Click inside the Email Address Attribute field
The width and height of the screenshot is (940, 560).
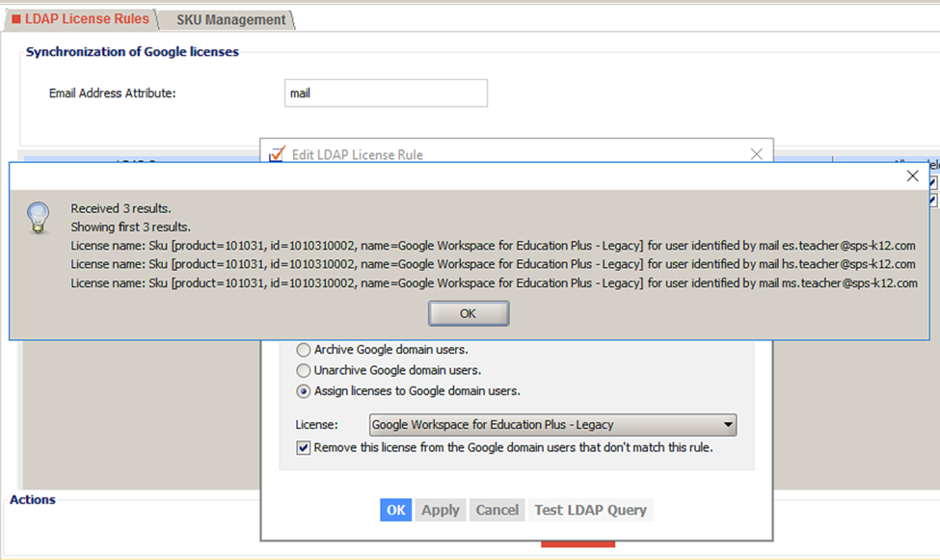click(x=386, y=93)
